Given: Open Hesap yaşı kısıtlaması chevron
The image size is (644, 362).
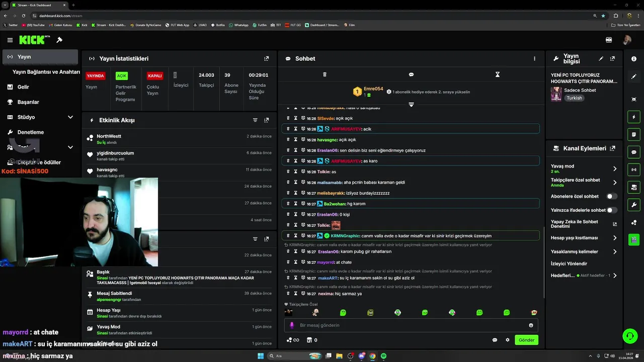Looking at the screenshot, I should click(615, 238).
